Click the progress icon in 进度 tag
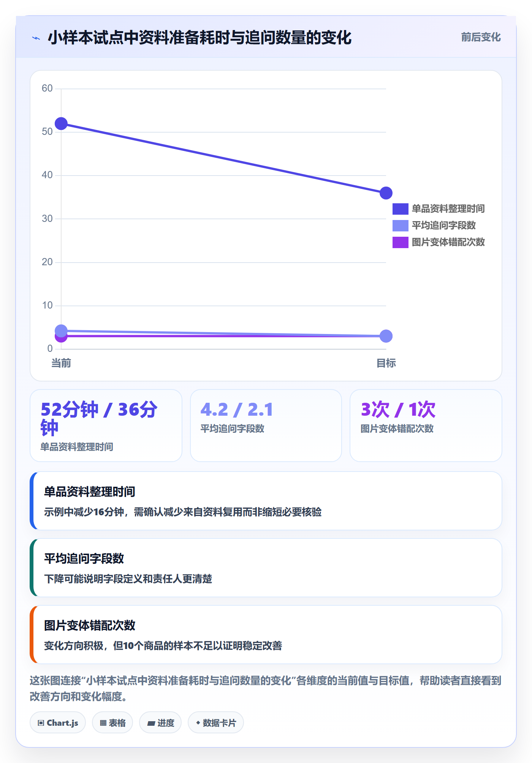This screenshot has height=763, width=532. coord(151,723)
